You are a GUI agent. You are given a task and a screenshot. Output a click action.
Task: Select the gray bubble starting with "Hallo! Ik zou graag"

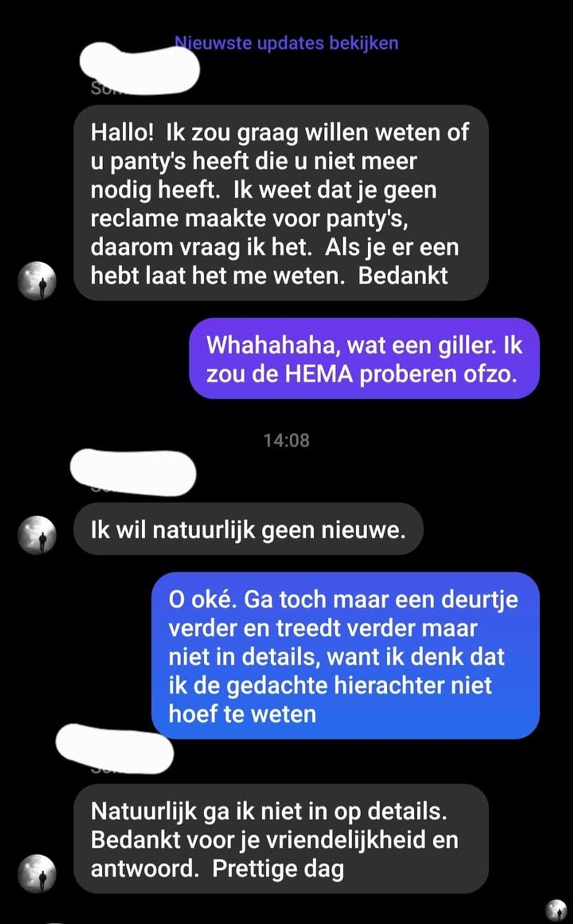[281, 203]
